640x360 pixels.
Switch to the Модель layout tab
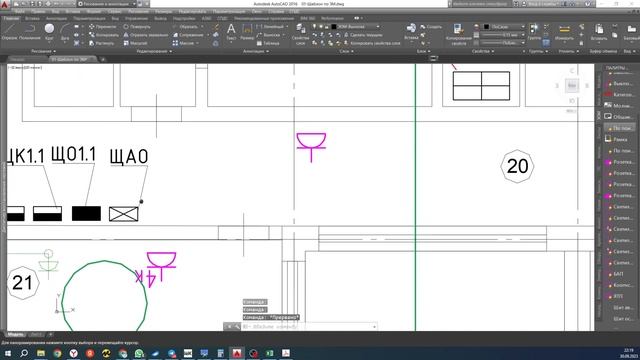(16, 335)
